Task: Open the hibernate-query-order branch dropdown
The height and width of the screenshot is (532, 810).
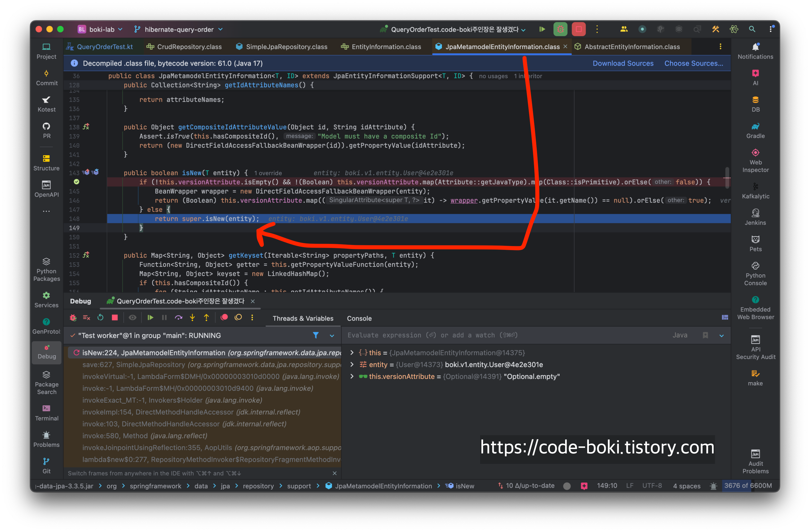Action: [179, 29]
